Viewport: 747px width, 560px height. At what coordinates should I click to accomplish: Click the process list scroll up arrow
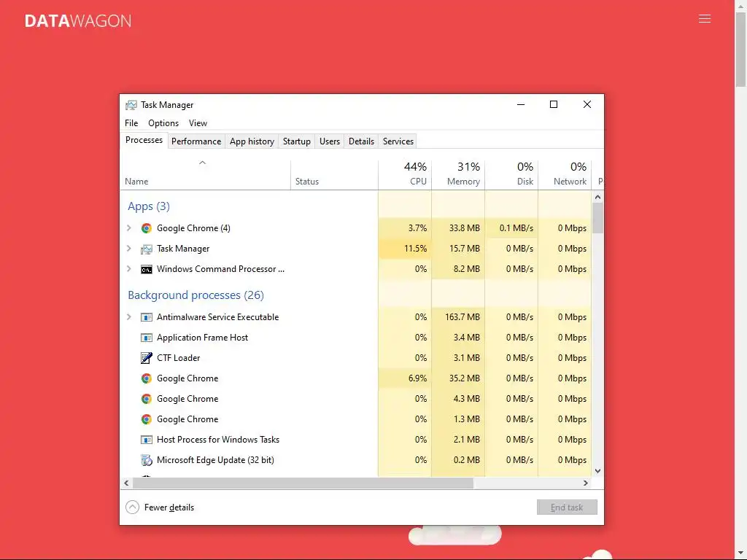pos(598,197)
